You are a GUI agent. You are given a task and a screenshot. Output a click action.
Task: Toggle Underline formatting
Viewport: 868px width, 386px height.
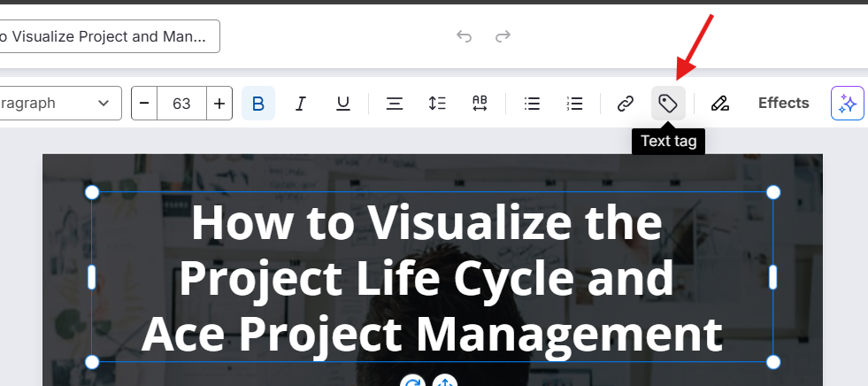343,104
